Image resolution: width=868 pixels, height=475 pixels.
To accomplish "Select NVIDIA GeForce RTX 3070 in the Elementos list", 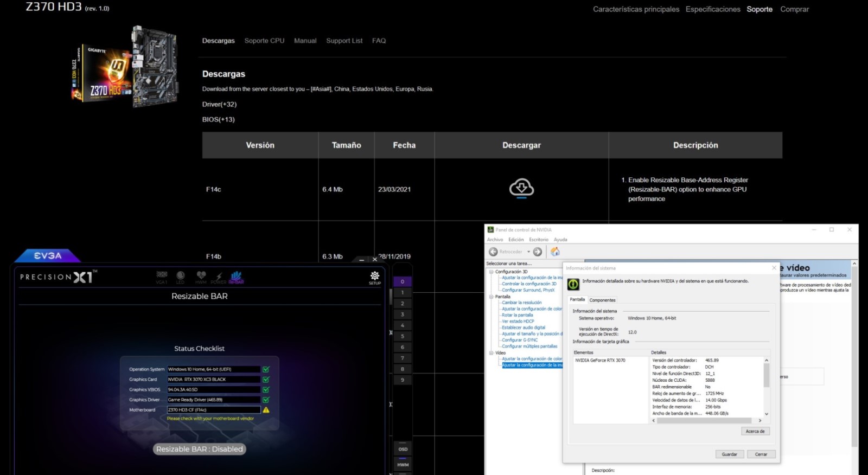I will tap(600, 361).
